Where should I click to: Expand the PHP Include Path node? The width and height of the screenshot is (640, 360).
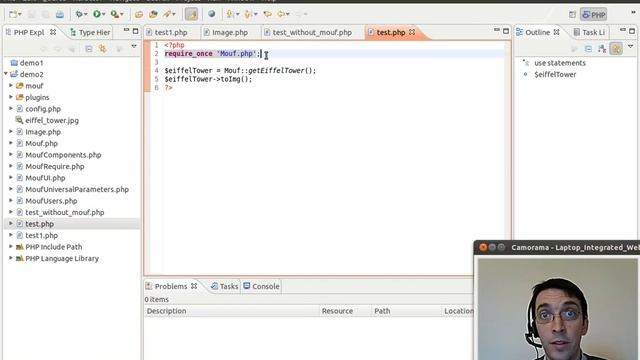point(11,247)
